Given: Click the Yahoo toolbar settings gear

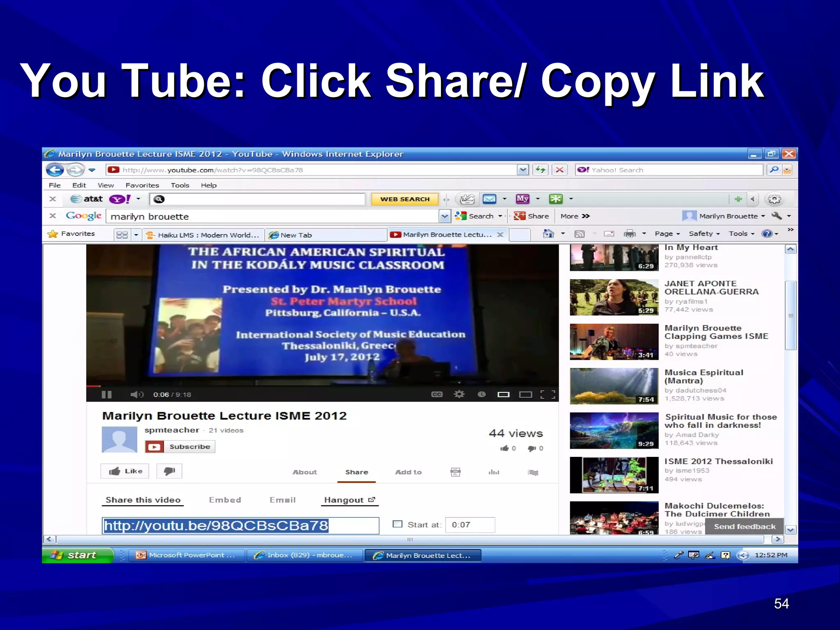Looking at the screenshot, I should pos(774,199).
